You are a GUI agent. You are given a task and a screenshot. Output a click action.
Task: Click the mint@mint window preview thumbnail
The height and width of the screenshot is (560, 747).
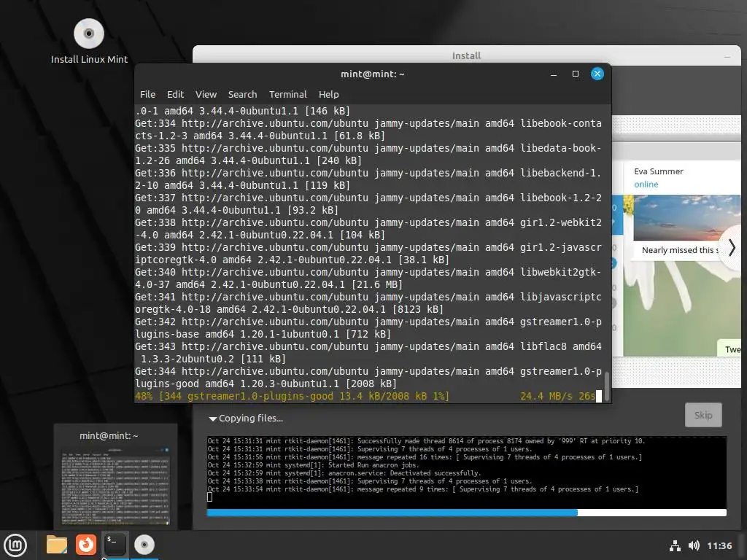click(115, 486)
